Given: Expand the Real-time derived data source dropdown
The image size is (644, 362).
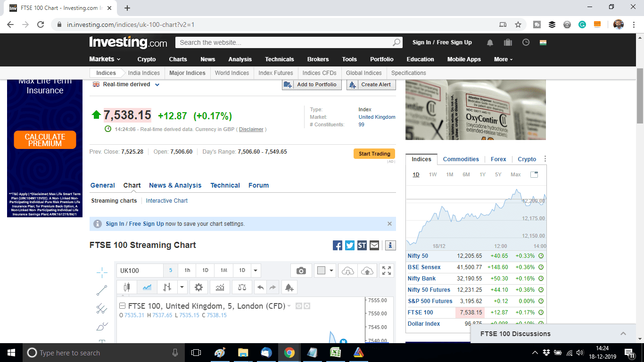Looking at the screenshot, I should point(157,85).
